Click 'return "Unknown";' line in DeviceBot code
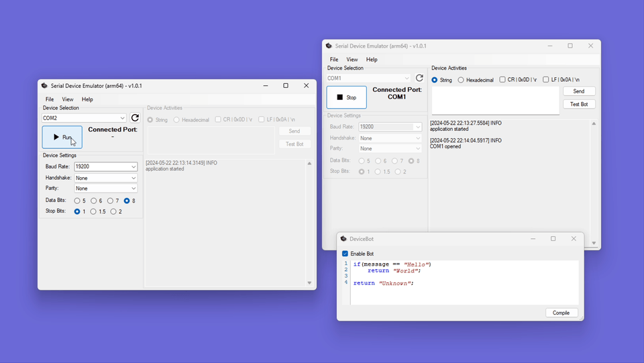This screenshot has width=644, height=363. [383, 283]
